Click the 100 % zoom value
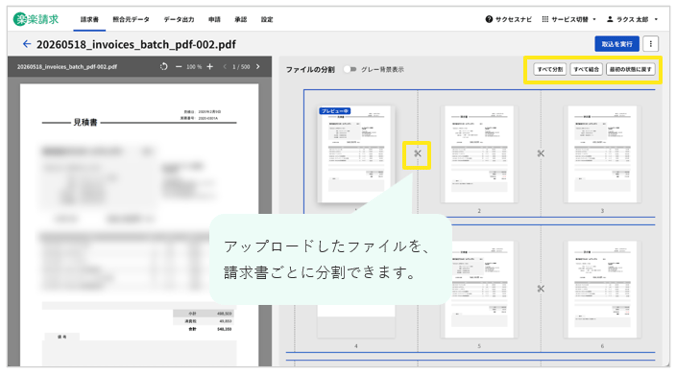 194,67
